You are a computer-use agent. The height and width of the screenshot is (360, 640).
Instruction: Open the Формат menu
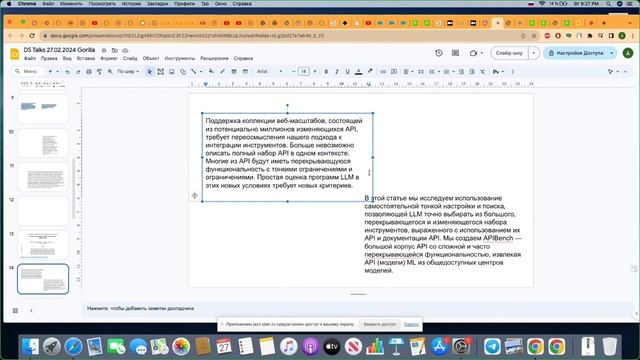click(x=109, y=58)
